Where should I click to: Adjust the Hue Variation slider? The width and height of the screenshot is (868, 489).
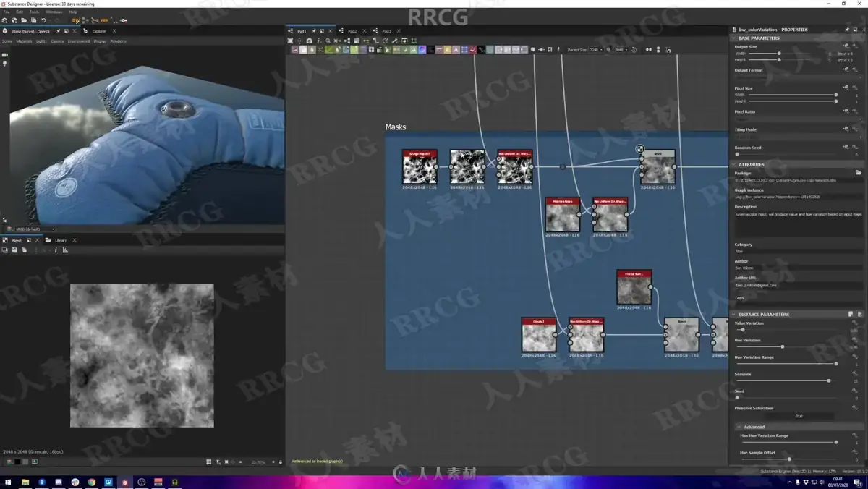pos(786,346)
